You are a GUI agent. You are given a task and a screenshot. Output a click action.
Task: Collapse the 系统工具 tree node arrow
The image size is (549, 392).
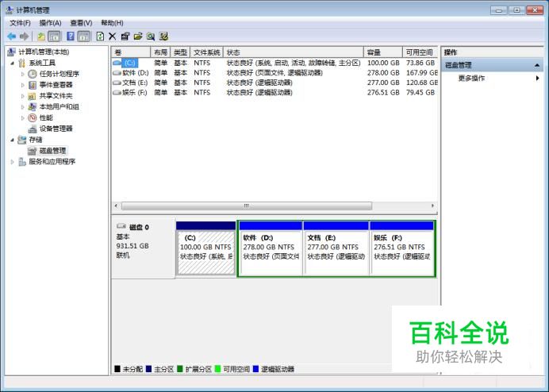(12, 63)
